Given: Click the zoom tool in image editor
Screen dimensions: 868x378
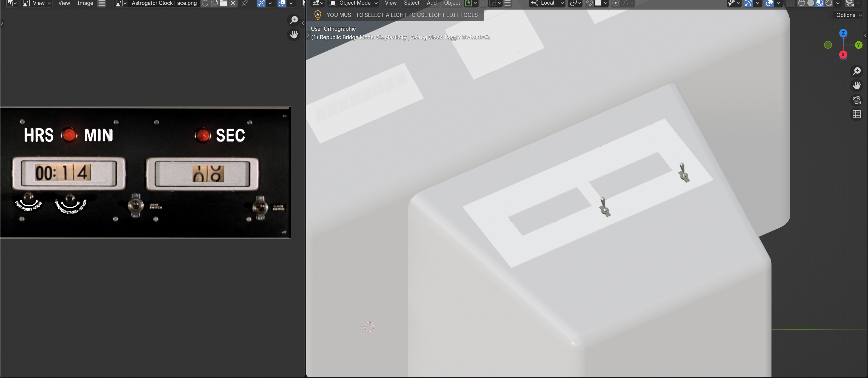Looking at the screenshot, I should pos(294,20).
